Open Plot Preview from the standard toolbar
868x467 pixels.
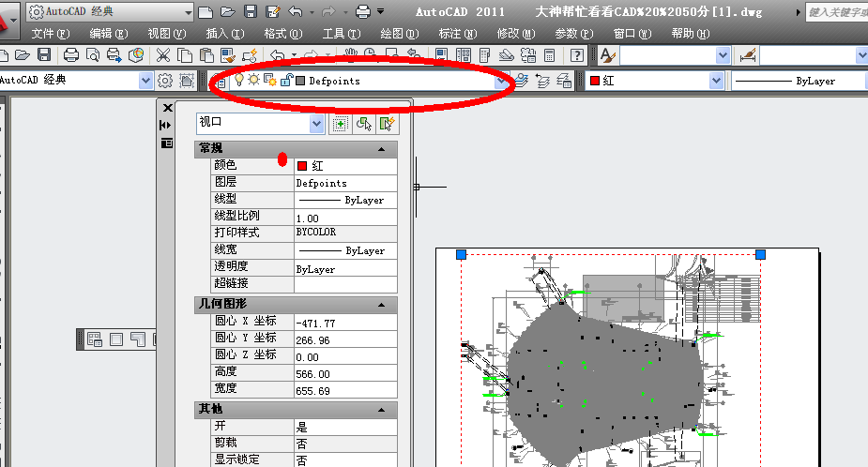(x=93, y=54)
